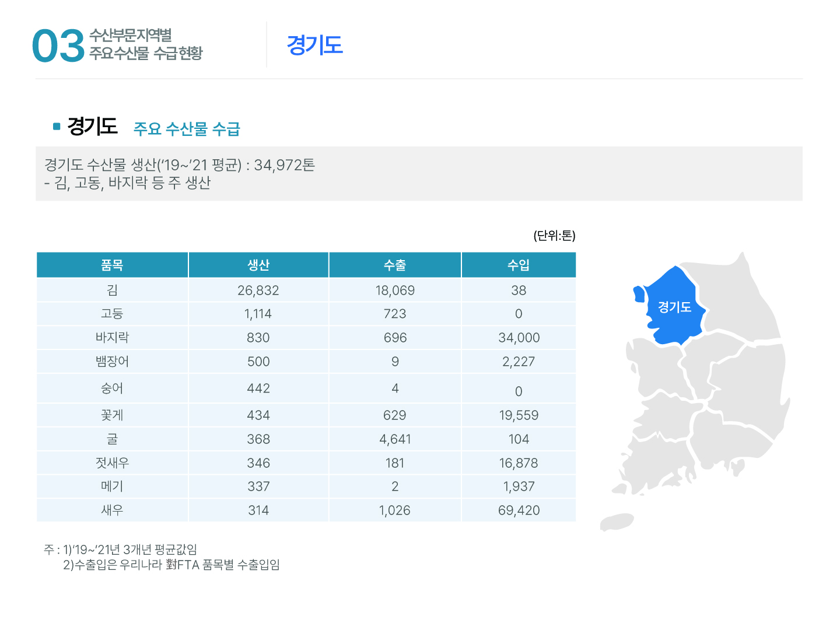Select the 새우 row label

click(112, 510)
